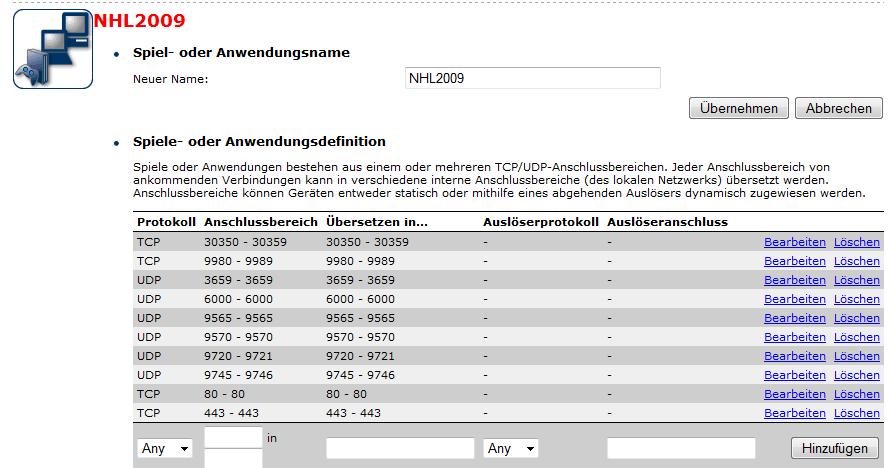Click the Übernehmen button
895x468 pixels.
click(739, 108)
